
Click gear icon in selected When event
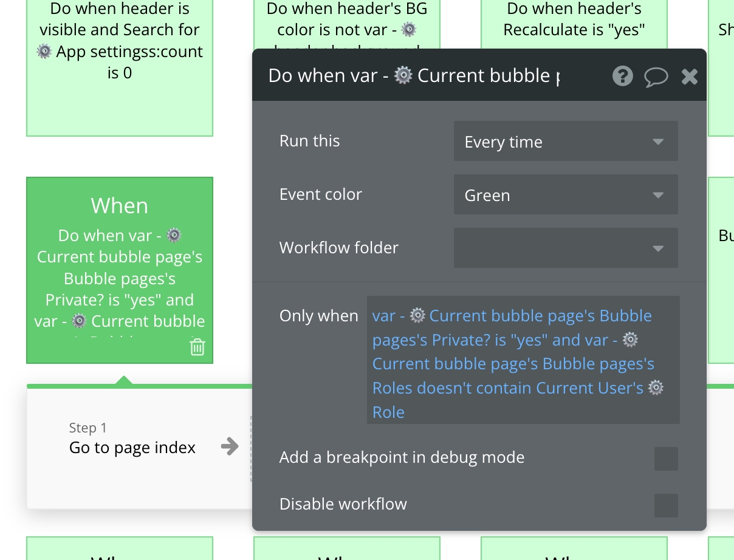click(x=174, y=235)
